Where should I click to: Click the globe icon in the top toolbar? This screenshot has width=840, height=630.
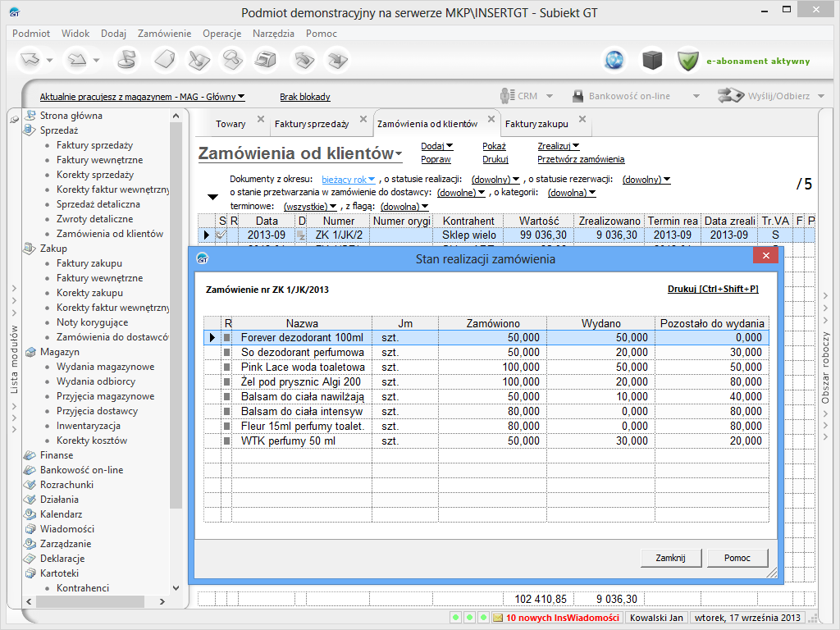coord(614,60)
